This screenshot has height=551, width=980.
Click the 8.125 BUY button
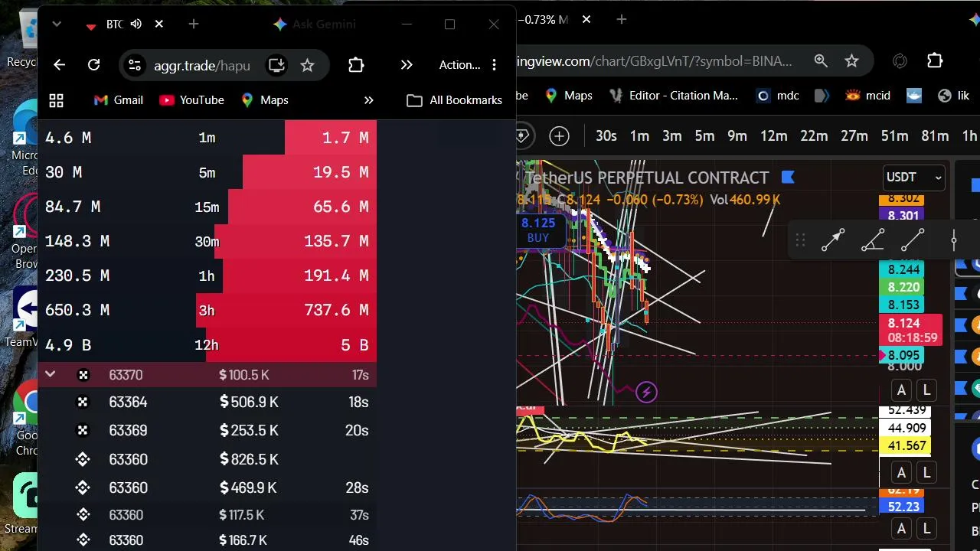click(538, 230)
